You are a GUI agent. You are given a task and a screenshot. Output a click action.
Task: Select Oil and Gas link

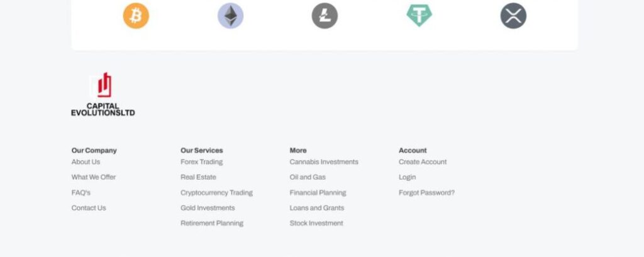pyautogui.click(x=308, y=177)
